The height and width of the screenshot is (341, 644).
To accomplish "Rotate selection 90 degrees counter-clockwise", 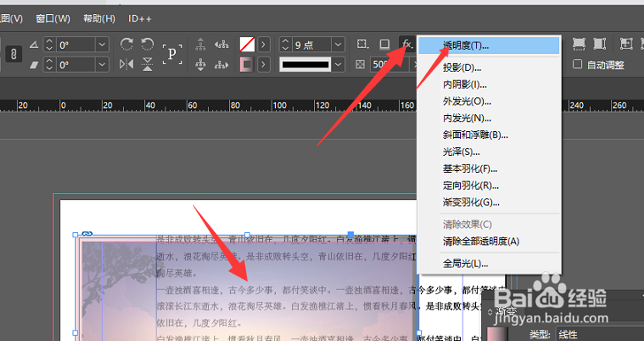I will [147, 44].
